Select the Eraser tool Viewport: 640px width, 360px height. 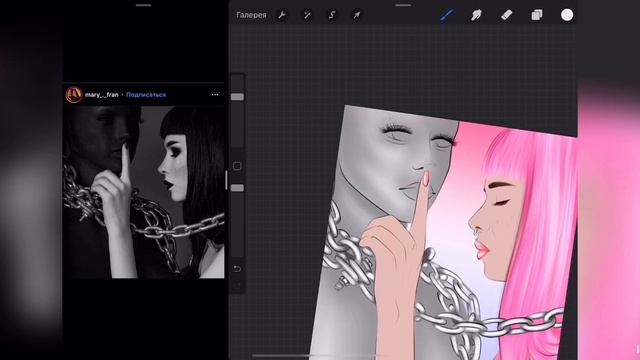point(506,15)
